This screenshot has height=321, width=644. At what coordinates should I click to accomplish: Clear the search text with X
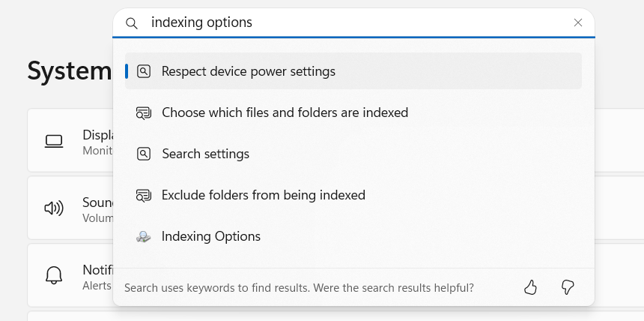point(578,22)
